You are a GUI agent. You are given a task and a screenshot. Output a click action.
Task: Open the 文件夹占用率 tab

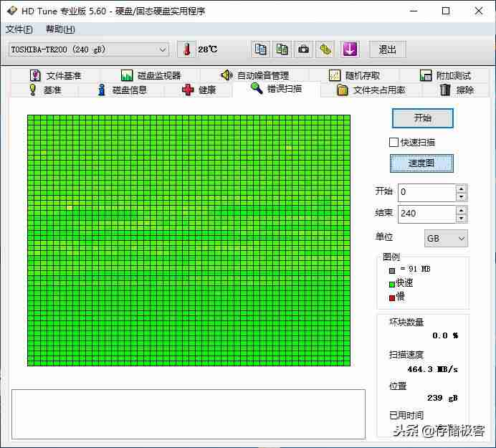click(371, 90)
